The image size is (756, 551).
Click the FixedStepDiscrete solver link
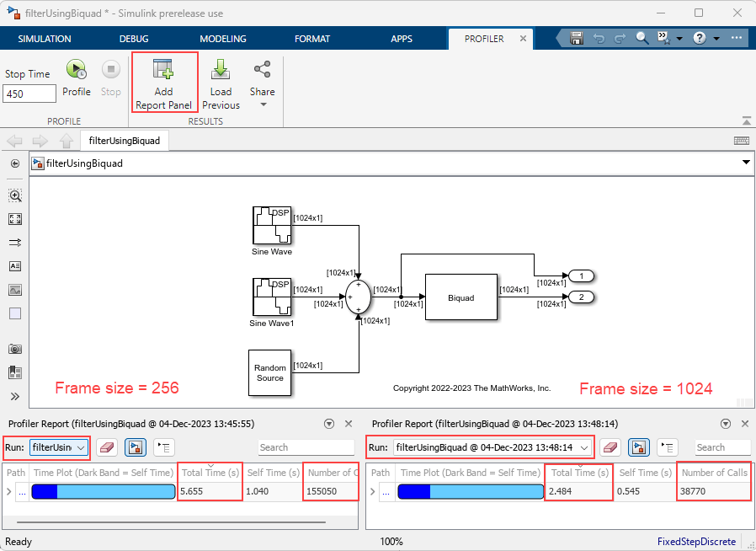point(696,542)
